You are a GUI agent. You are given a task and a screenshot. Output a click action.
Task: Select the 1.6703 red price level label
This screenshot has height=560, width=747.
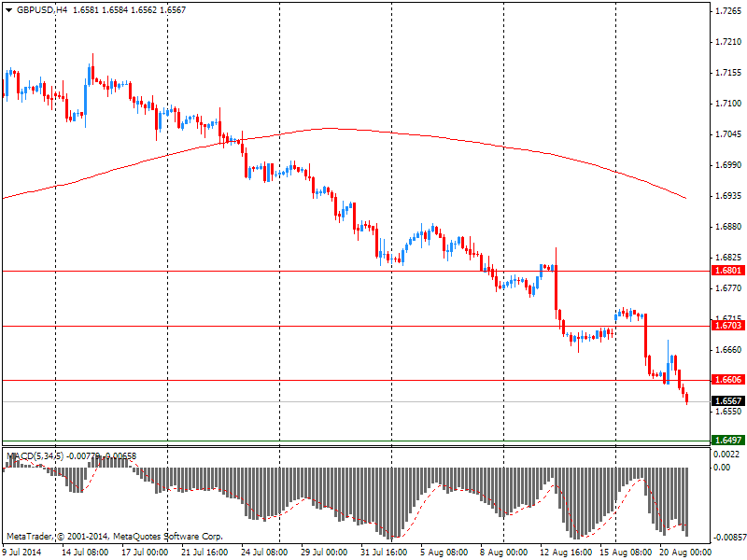pos(728,326)
